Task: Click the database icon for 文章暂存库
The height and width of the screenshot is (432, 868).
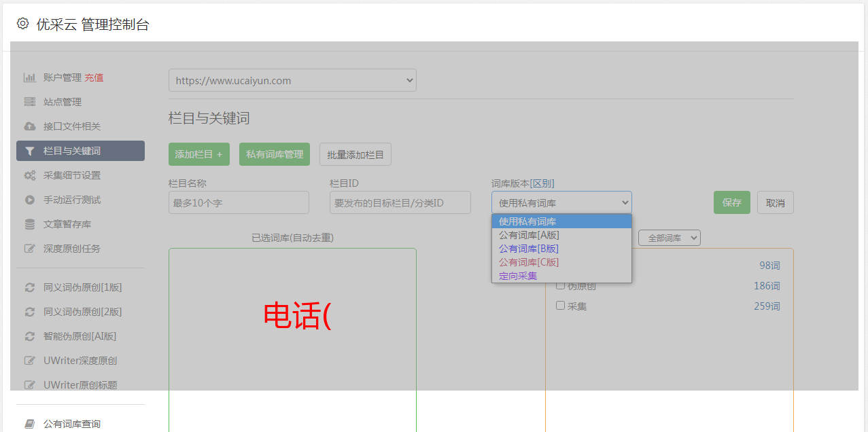Action: click(30, 224)
